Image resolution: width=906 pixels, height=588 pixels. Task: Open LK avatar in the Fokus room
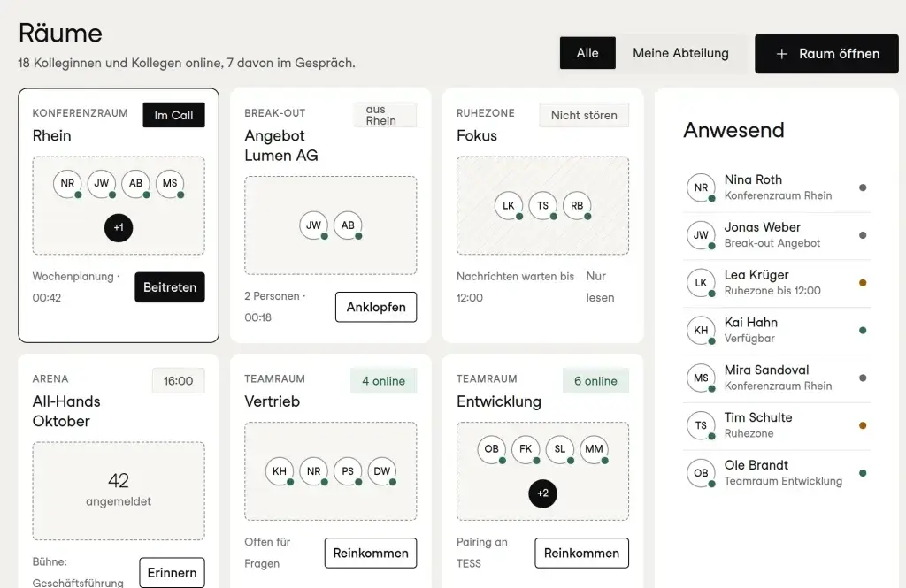point(509,206)
